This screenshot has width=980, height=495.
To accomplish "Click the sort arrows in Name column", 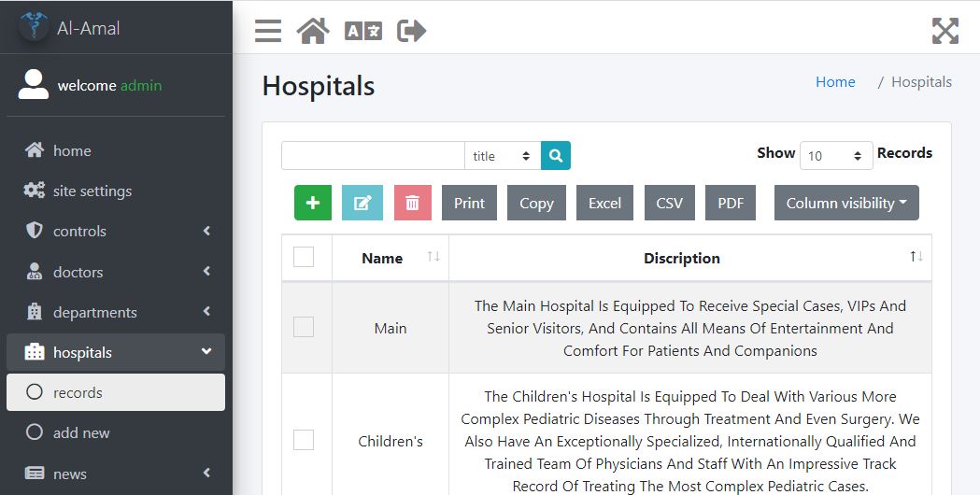I will 433,256.
